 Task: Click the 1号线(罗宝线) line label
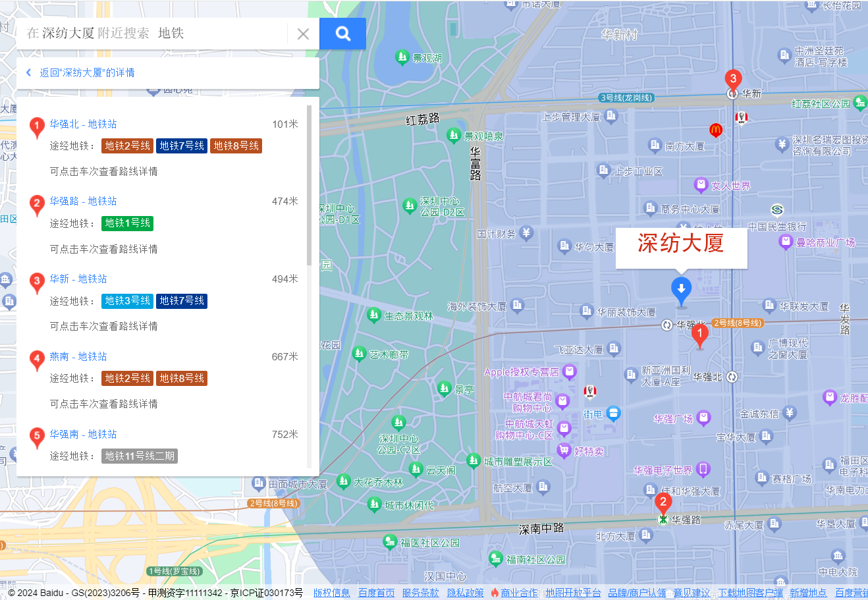click(175, 571)
